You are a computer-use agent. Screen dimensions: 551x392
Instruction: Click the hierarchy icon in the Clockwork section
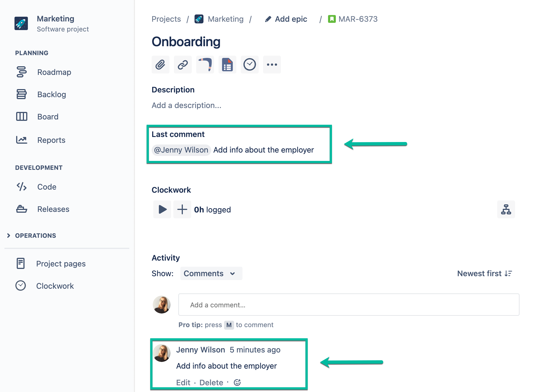506,209
